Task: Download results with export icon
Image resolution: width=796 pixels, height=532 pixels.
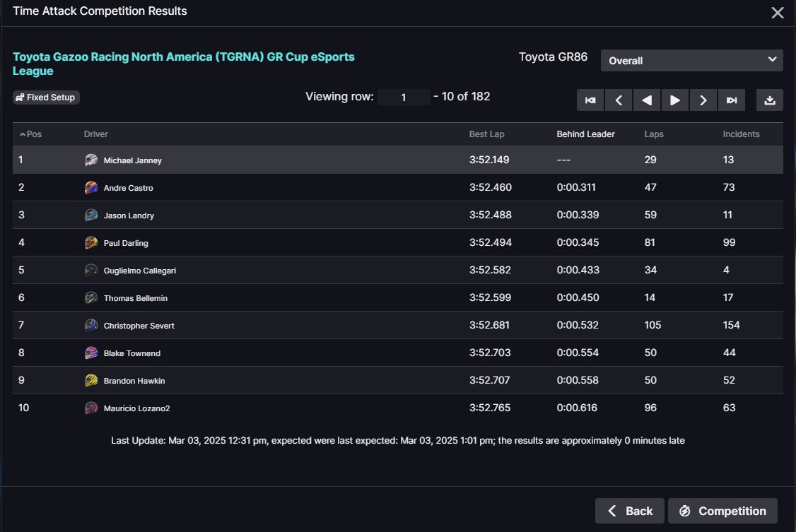Action: 770,100
